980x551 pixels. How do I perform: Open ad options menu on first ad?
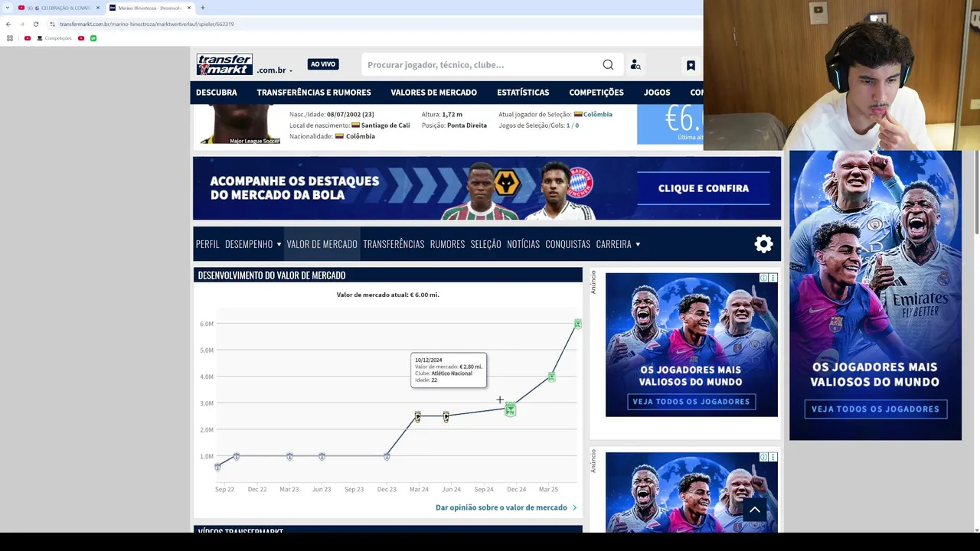coord(773,278)
